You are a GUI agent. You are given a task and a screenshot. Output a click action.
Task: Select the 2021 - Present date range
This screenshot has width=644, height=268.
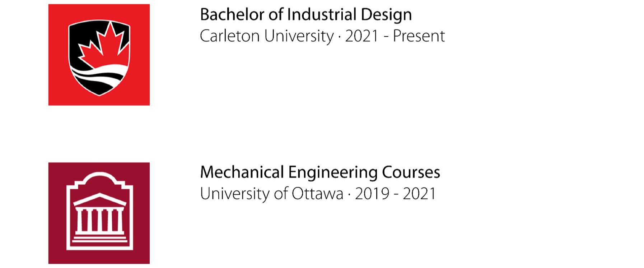pos(395,36)
